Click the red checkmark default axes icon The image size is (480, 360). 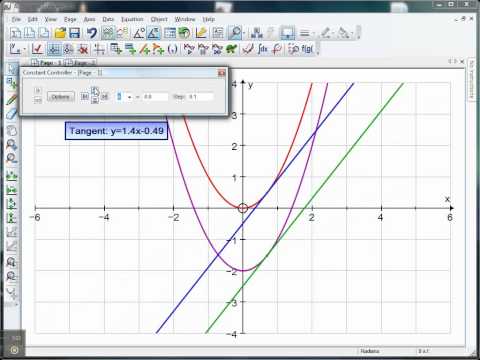(x=37, y=49)
